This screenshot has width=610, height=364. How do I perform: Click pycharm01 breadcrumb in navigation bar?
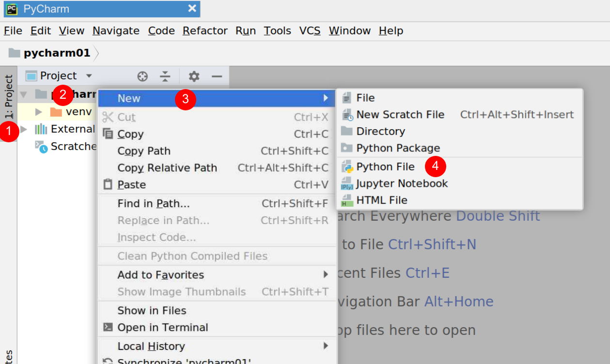coord(57,53)
